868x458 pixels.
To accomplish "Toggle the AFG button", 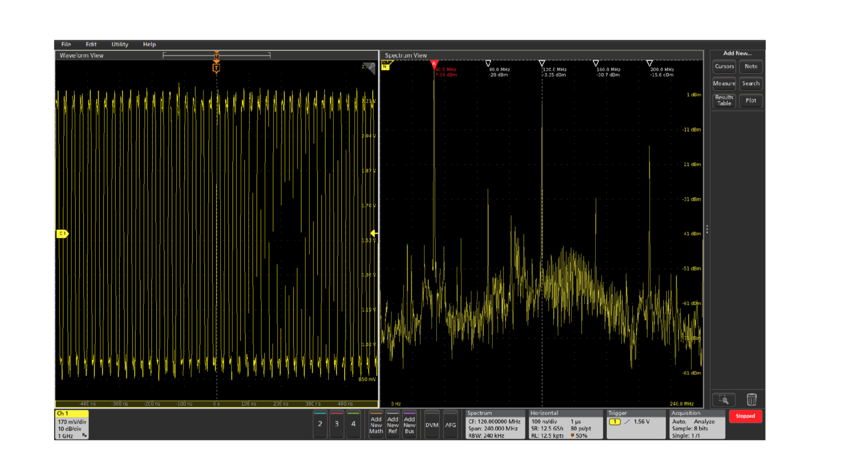I will click(x=450, y=425).
